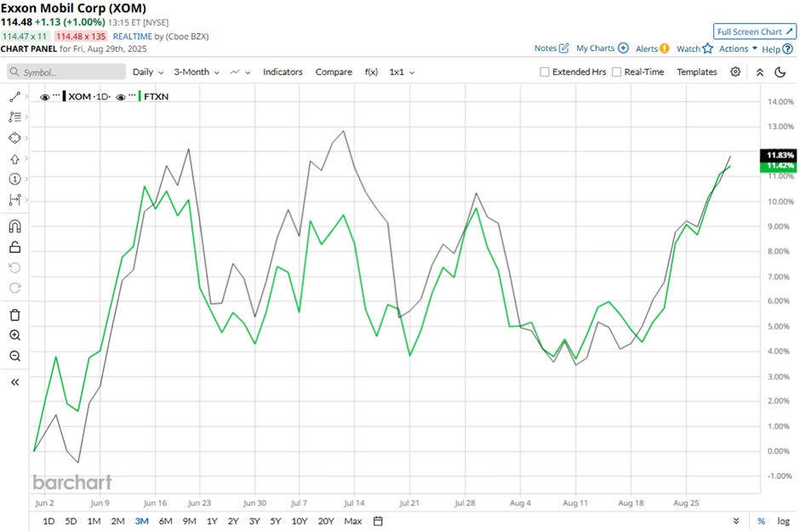Open FTXN series options ellipsis
This screenshot has width=800, height=532.
(133, 95)
